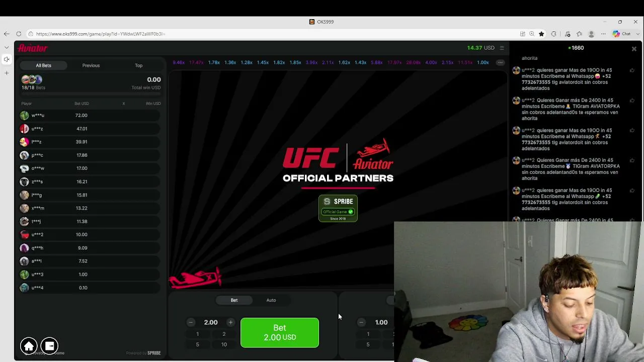Decrease second bet amount with minus button
This screenshot has width=644, height=362.
pos(361,322)
